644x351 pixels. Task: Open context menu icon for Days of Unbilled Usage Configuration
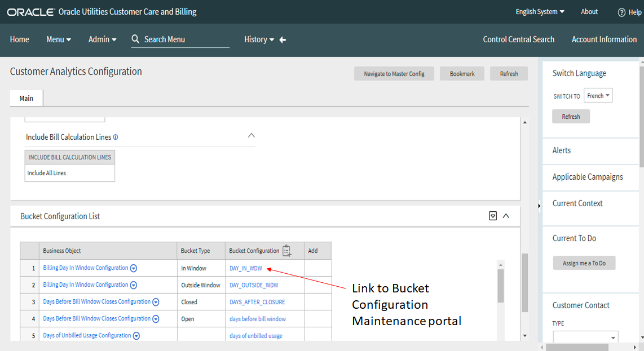coord(135,335)
